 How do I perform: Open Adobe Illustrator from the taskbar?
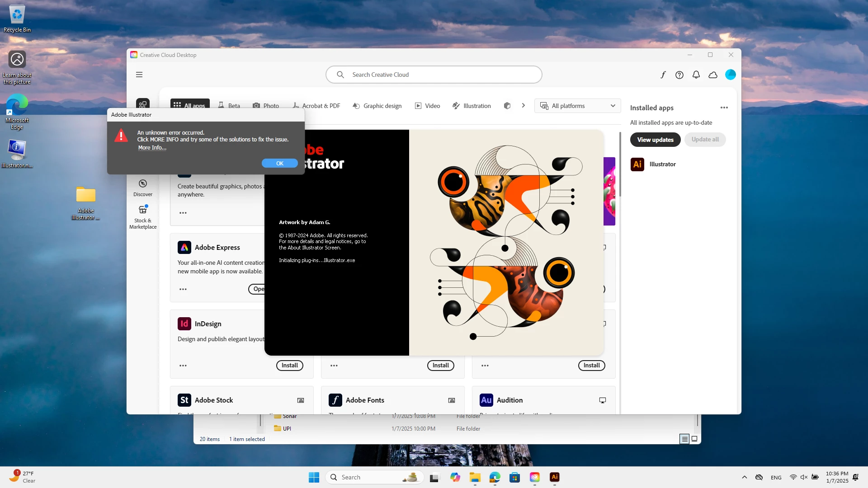(555, 477)
